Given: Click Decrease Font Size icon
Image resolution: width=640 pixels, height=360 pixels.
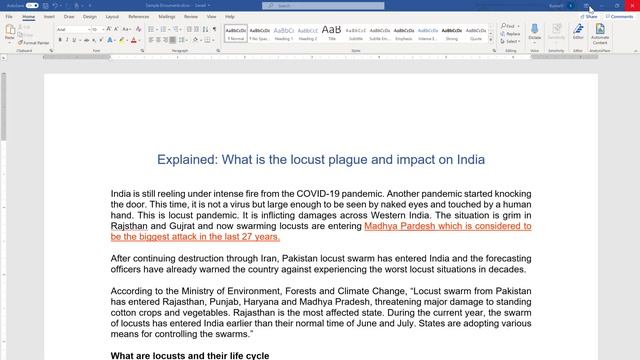Looking at the screenshot, I should 116,29.
